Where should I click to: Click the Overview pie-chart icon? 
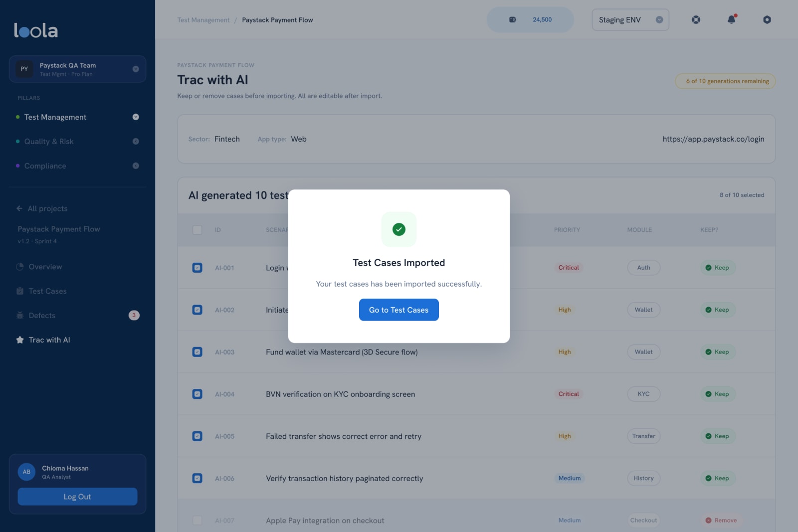(20, 267)
